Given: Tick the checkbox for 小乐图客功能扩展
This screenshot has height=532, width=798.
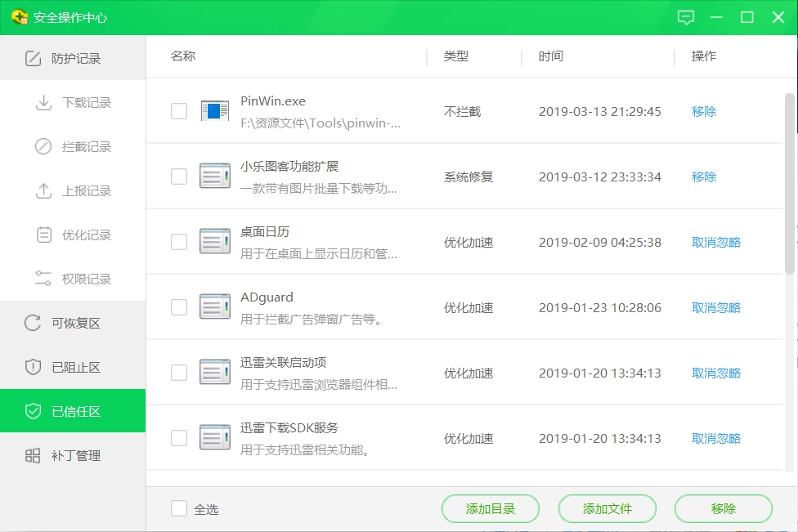Looking at the screenshot, I should [x=179, y=177].
